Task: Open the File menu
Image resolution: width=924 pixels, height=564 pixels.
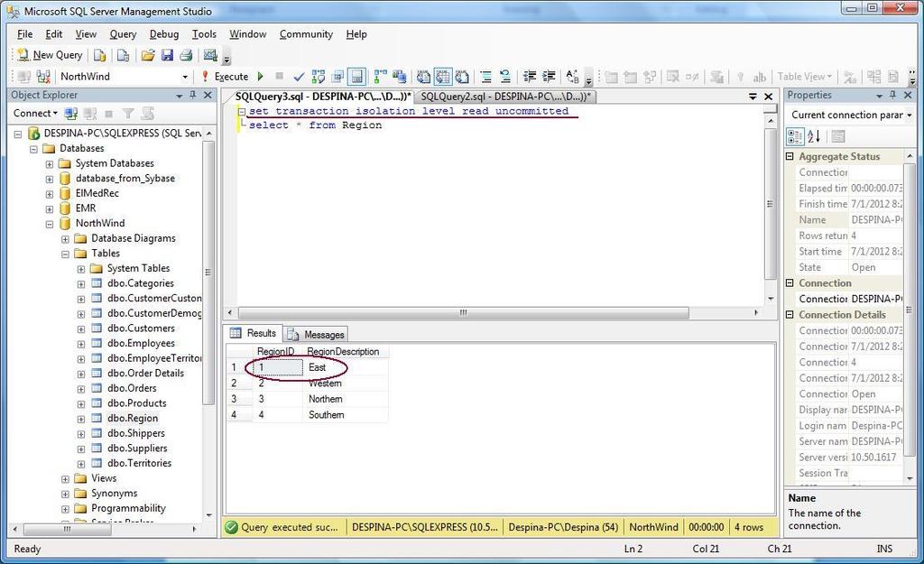Action: point(24,34)
